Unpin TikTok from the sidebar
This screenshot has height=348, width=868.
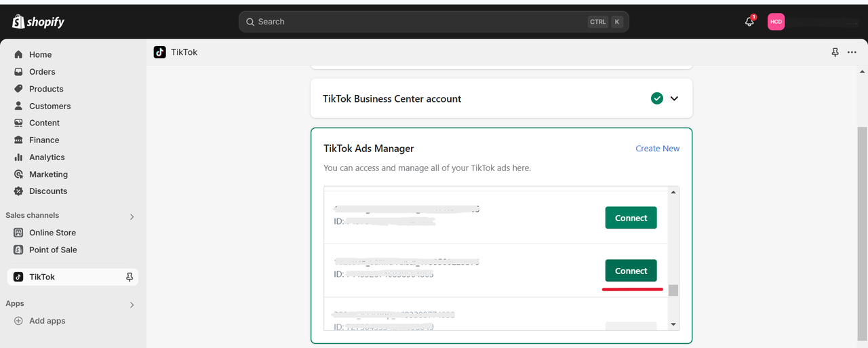coord(130,277)
